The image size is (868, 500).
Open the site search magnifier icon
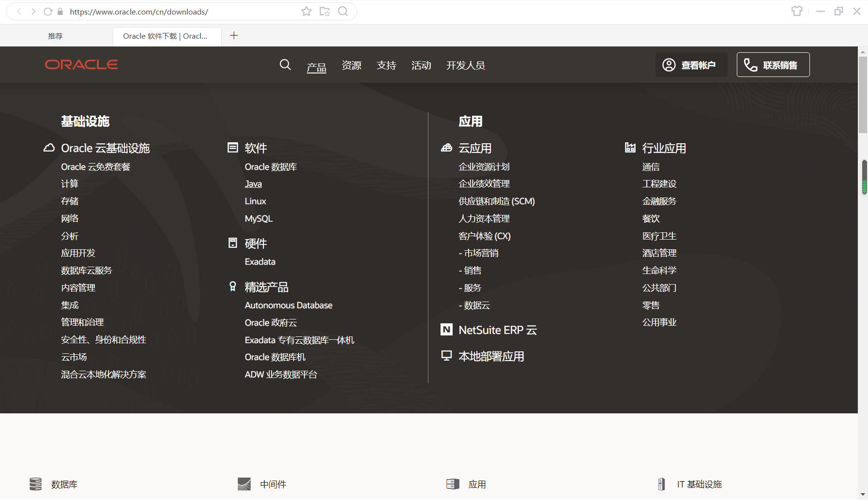pyautogui.click(x=285, y=65)
